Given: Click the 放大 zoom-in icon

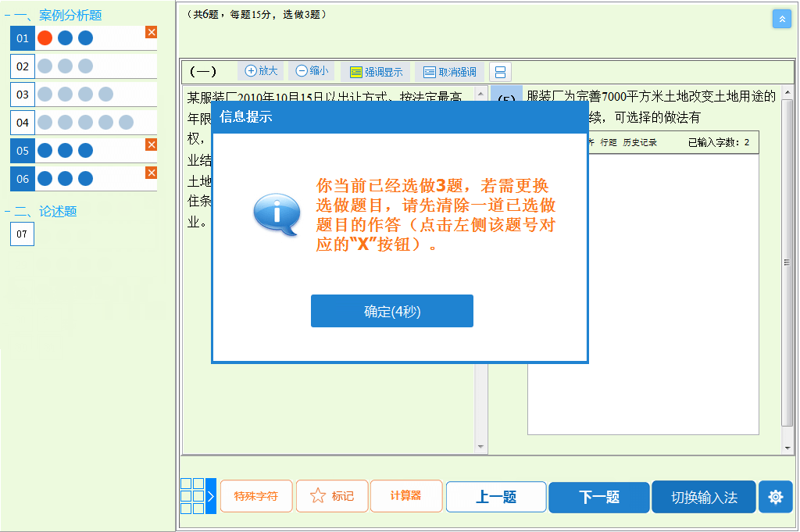Looking at the screenshot, I should pyautogui.click(x=261, y=70).
